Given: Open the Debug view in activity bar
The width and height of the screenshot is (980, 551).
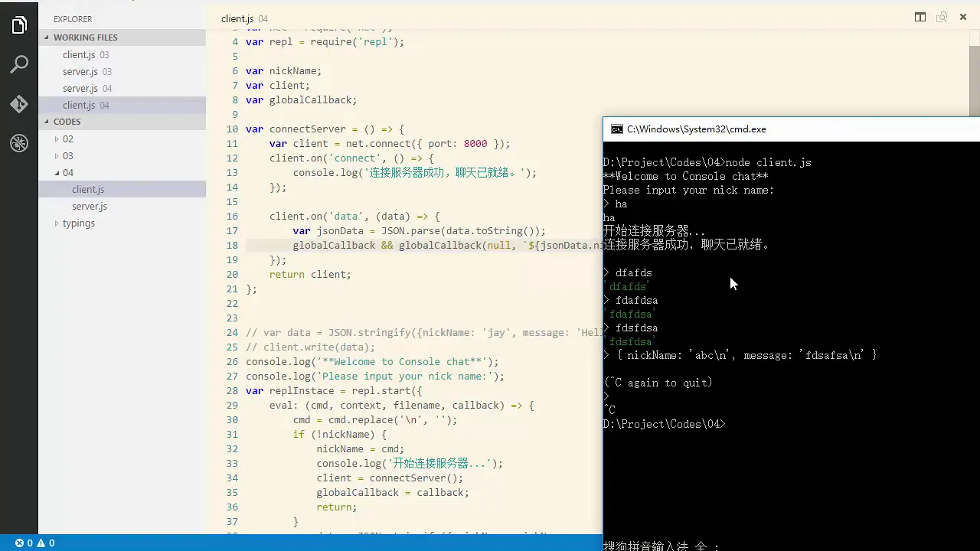Looking at the screenshot, I should [x=19, y=143].
